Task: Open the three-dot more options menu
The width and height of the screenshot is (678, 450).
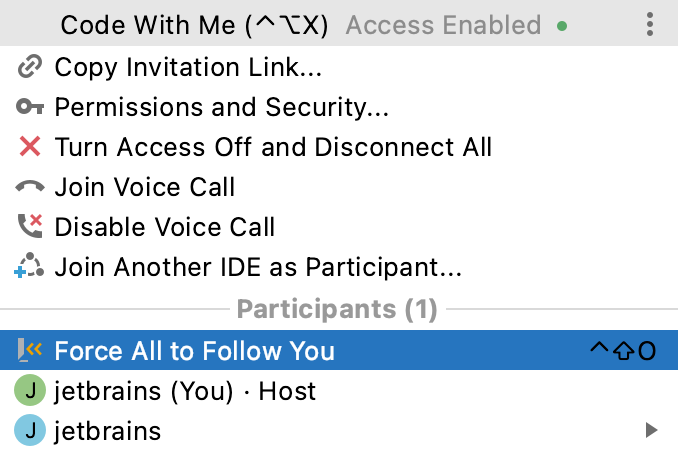Action: [x=649, y=24]
